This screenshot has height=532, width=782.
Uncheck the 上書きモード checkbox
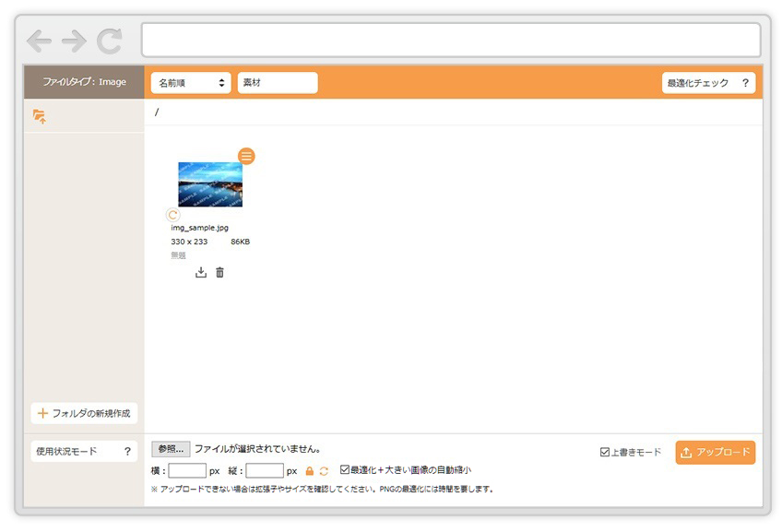pos(605,453)
